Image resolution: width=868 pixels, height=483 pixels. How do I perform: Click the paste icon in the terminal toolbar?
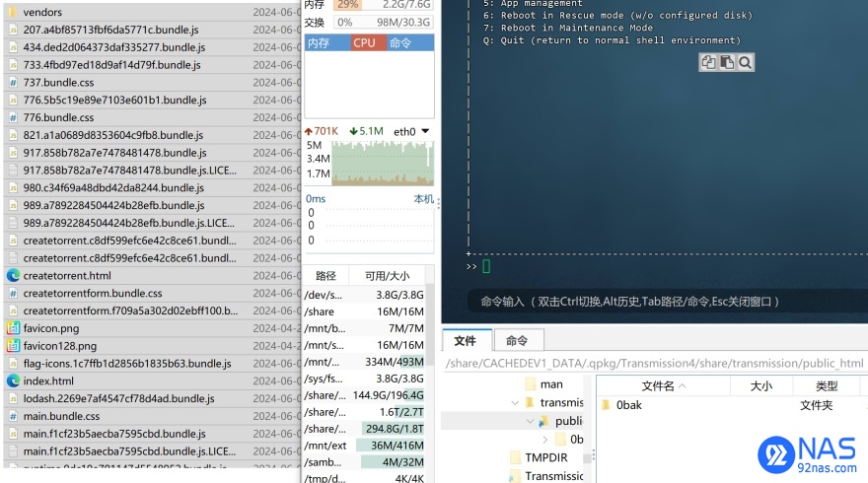point(727,62)
